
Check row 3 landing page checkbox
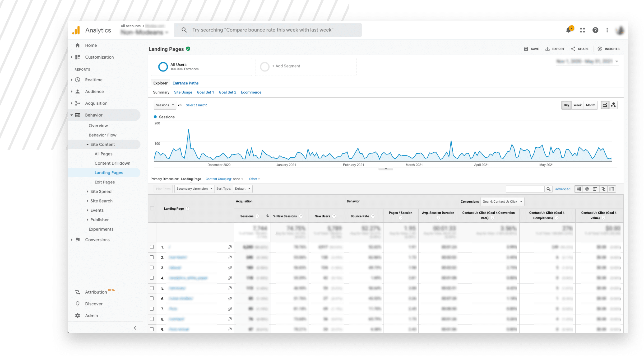point(152,267)
